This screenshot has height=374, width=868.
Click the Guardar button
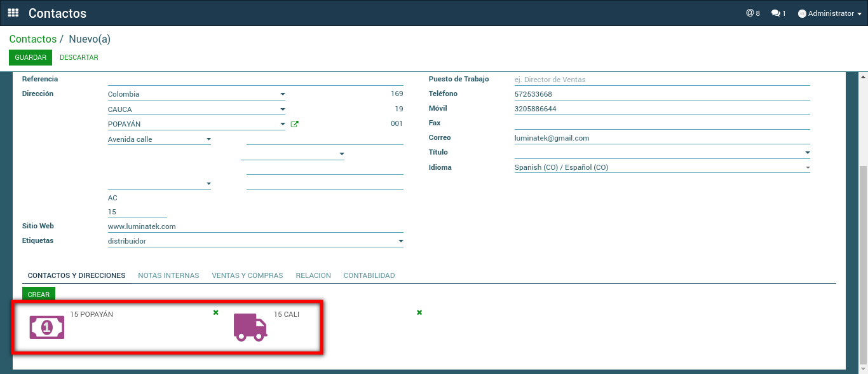(31, 57)
